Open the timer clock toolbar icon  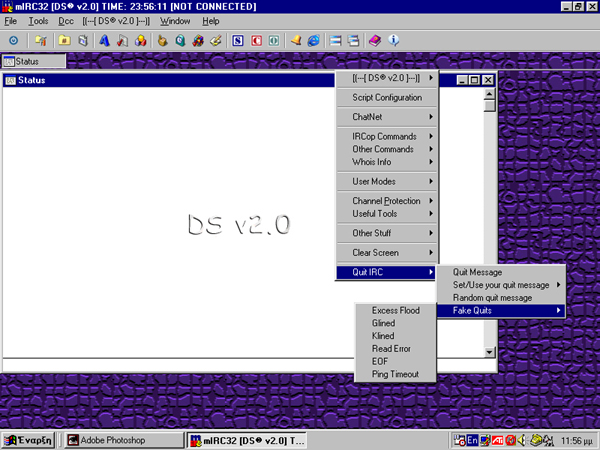180,40
